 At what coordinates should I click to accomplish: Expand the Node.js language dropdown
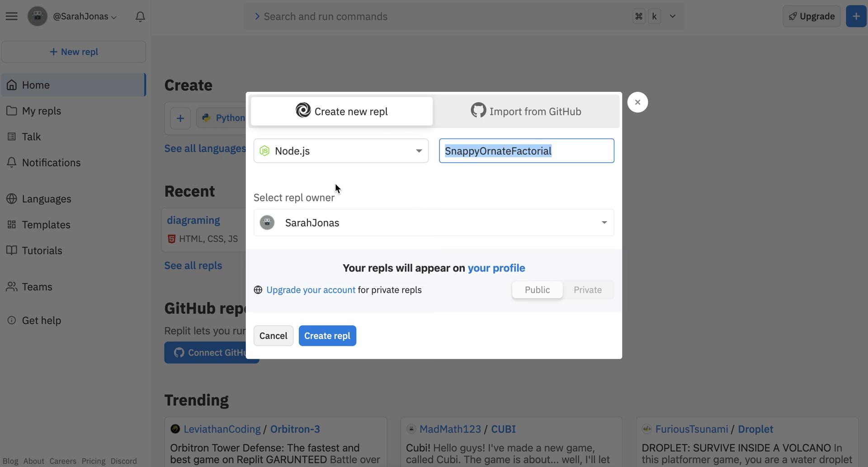(x=419, y=151)
